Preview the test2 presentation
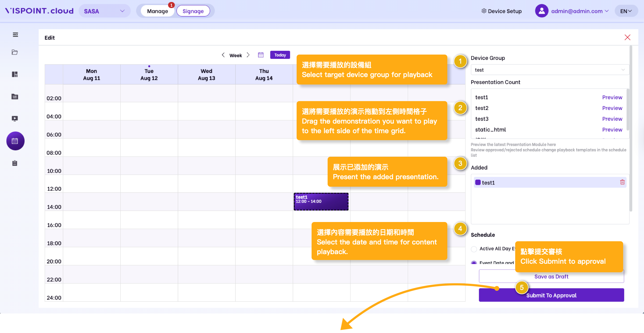Viewport: 644px width, 333px height. tap(612, 108)
